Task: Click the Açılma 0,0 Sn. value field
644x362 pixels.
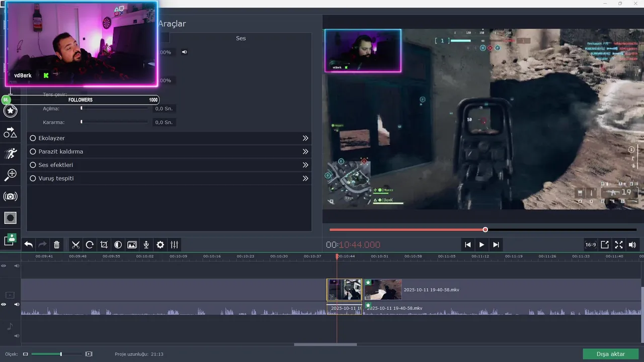Action: point(164,109)
